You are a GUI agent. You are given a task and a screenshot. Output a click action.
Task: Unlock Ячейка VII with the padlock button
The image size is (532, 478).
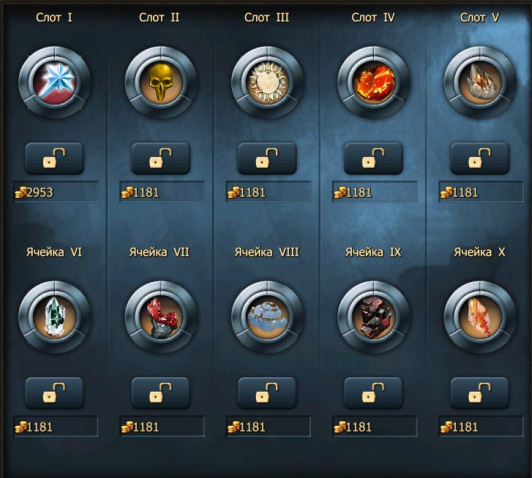pos(160,393)
